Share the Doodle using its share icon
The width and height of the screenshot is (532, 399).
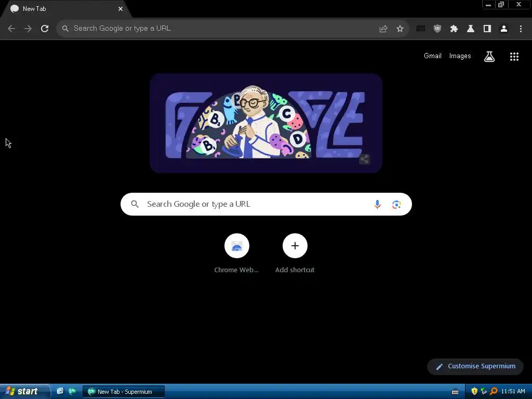364,159
